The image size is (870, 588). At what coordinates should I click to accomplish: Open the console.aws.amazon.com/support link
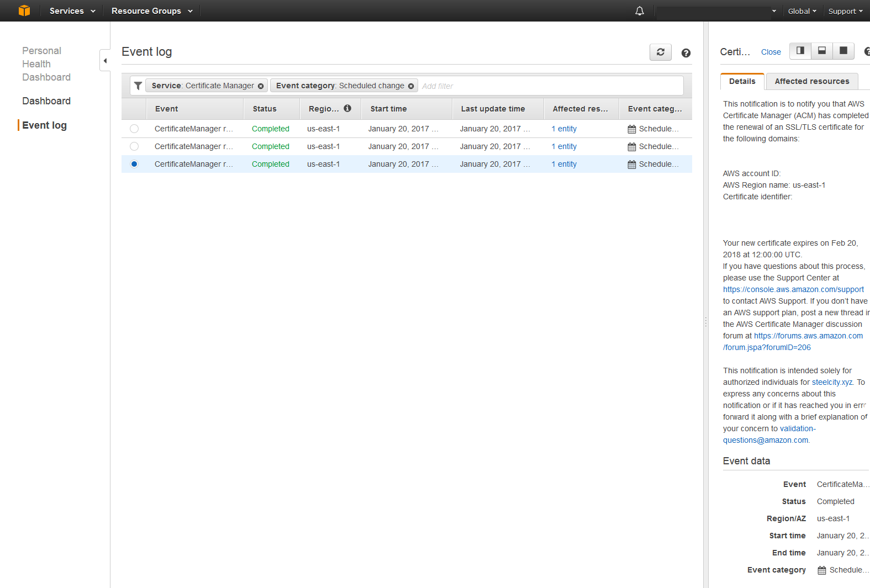(793, 289)
